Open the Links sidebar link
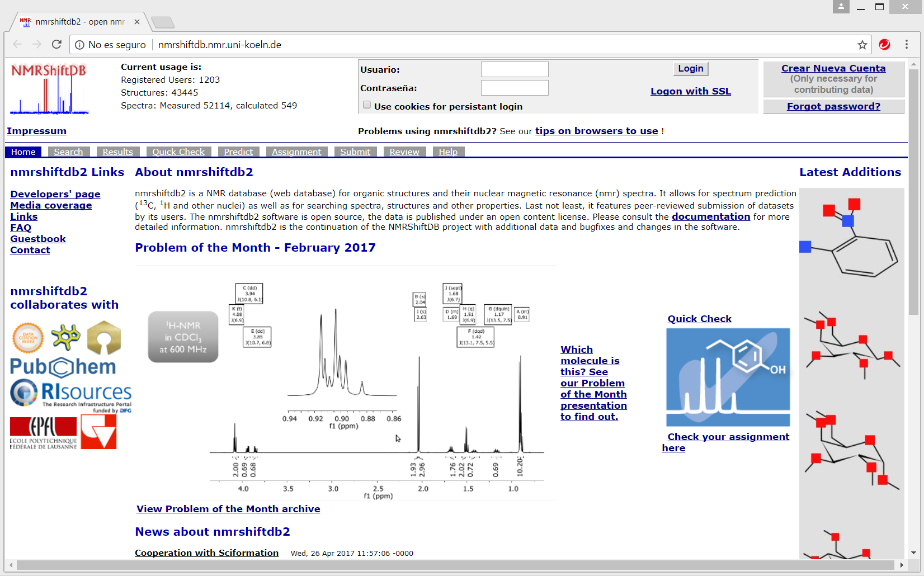Viewport: 924px width, 576px height. 24,216
